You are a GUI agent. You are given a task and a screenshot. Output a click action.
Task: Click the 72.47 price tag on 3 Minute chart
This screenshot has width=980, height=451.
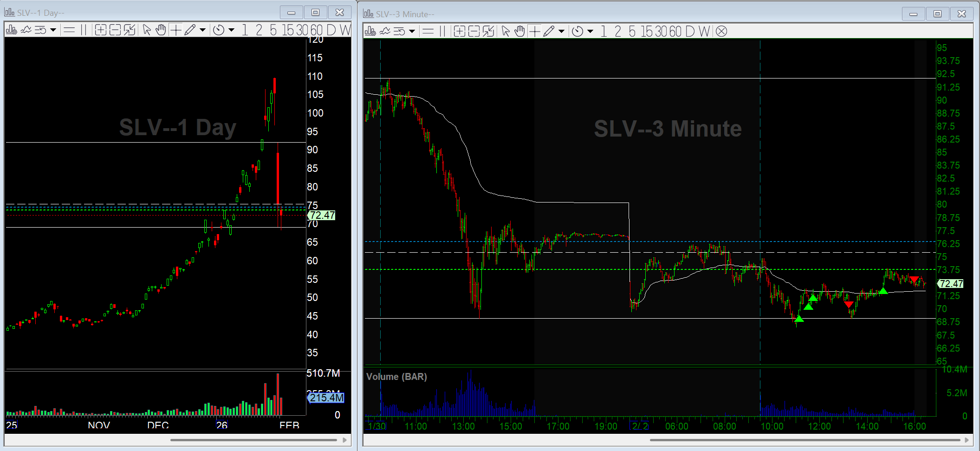click(x=950, y=283)
